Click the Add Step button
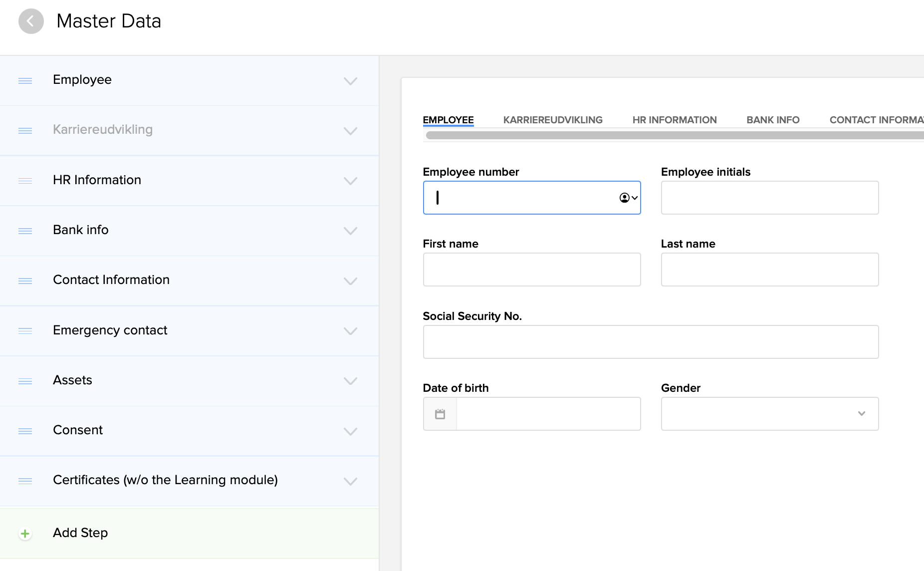Image resolution: width=924 pixels, height=571 pixels. 80,533
